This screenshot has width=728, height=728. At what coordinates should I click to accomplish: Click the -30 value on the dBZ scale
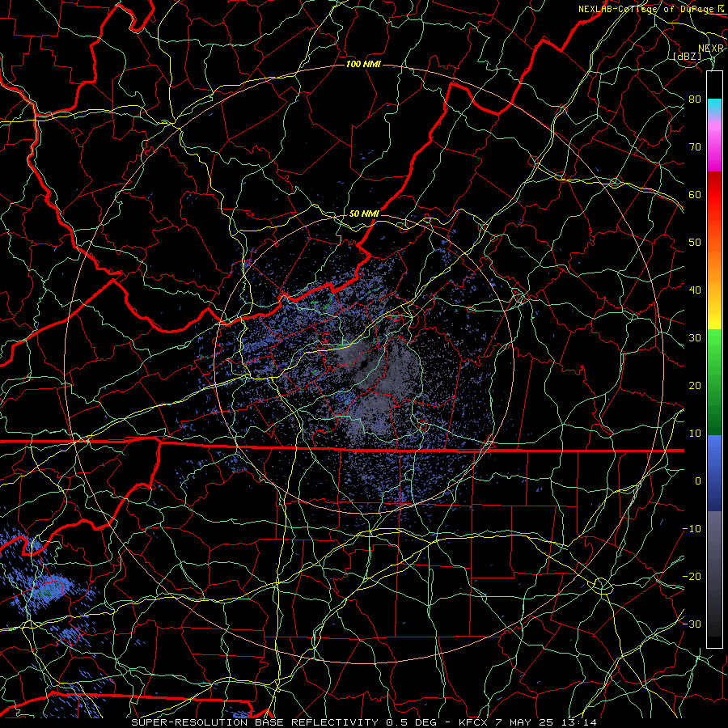tap(692, 624)
